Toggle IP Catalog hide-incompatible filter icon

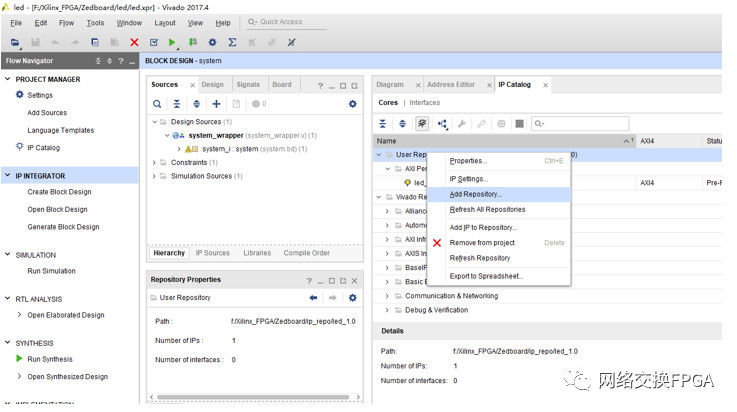pyautogui.click(x=422, y=124)
